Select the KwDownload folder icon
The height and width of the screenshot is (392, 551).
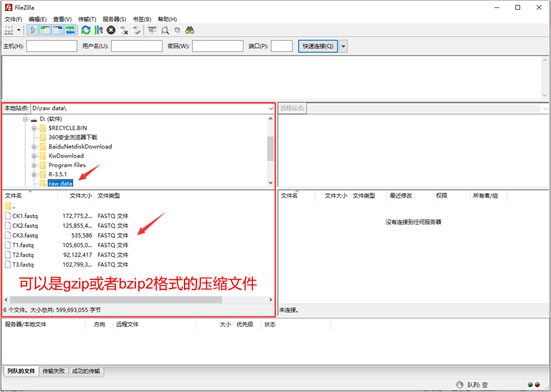tap(43, 156)
